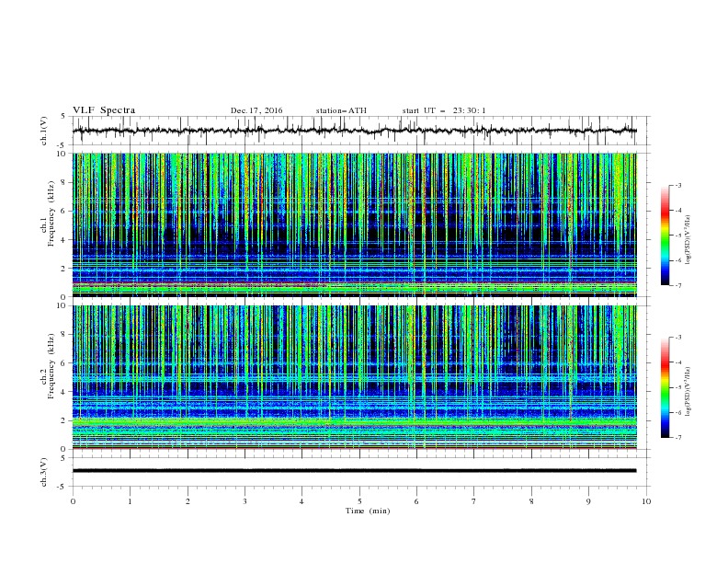Click the "start UT = 23:30:1" text
This screenshot has width=728, height=563.
coord(444,110)
